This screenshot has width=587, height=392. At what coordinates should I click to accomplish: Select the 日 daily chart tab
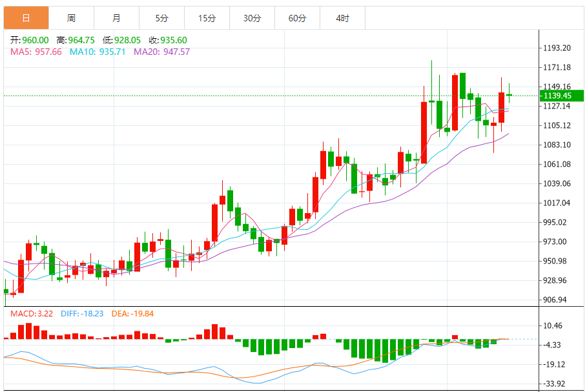[26, 18]
